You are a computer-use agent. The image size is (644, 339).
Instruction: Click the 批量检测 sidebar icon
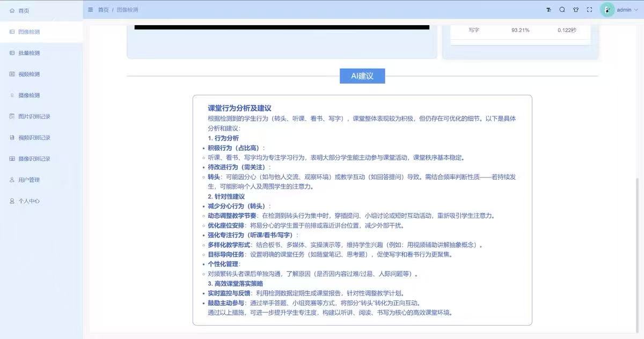(12, 53)
